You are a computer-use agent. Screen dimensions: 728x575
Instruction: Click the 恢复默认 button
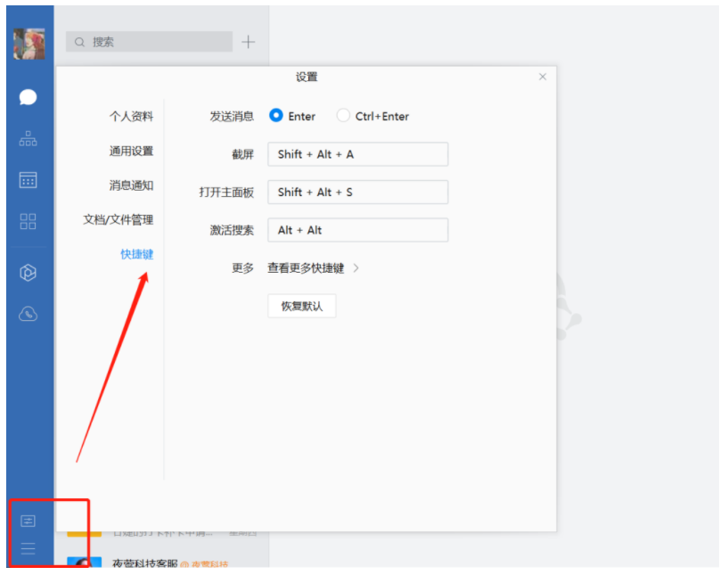point(302,306)
